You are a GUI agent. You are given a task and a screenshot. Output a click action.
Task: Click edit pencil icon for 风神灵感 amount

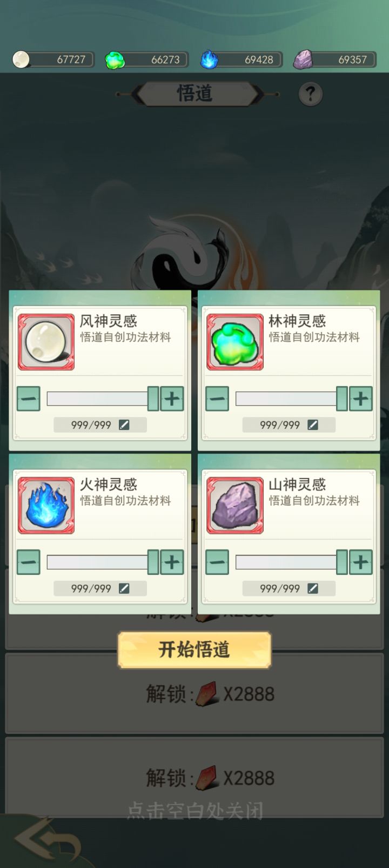point(124,425)
